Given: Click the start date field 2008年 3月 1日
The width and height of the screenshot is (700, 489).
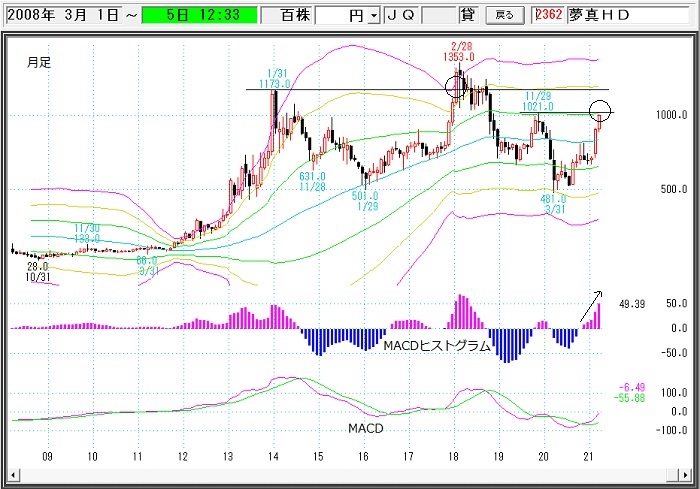Looking at the screenshot, I should [62, 15].
